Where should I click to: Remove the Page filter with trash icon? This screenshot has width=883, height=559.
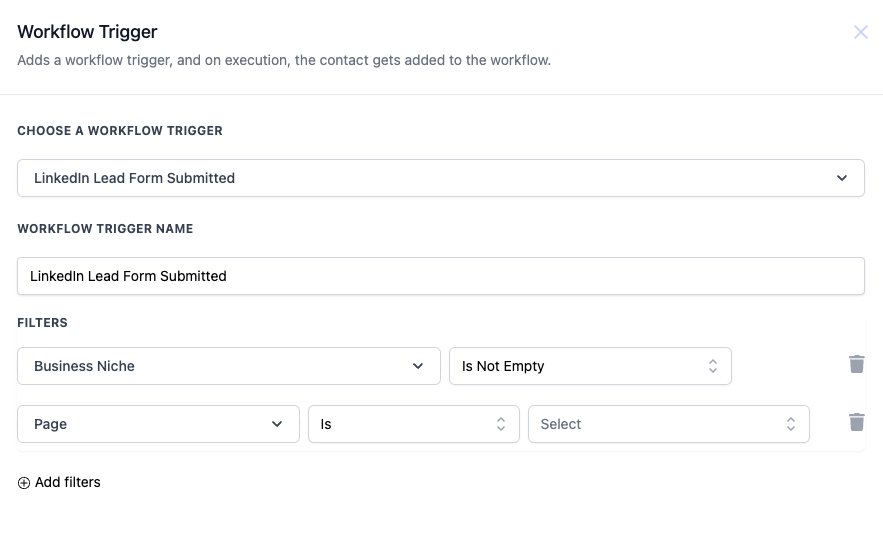coord(857,422)
